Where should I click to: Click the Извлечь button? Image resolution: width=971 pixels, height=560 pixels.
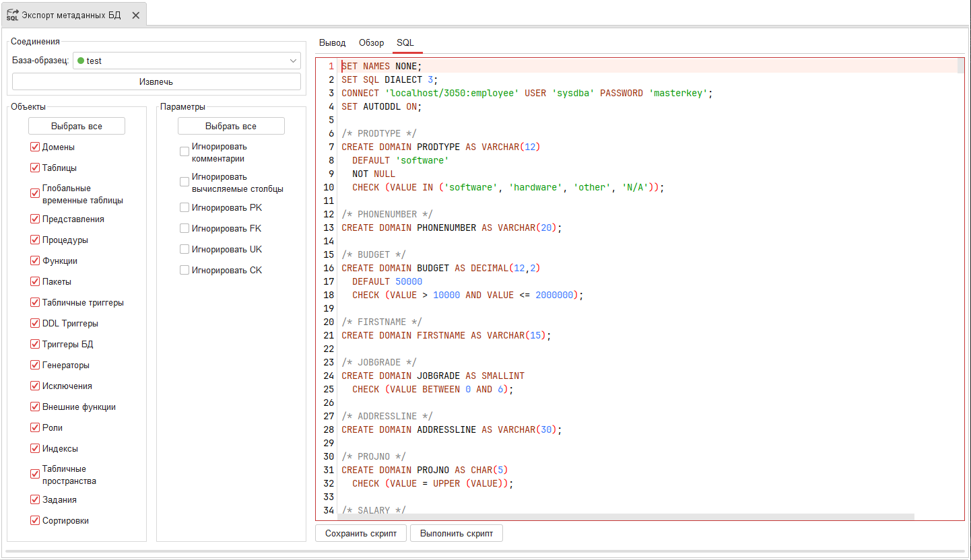click(x=156, y=81)
